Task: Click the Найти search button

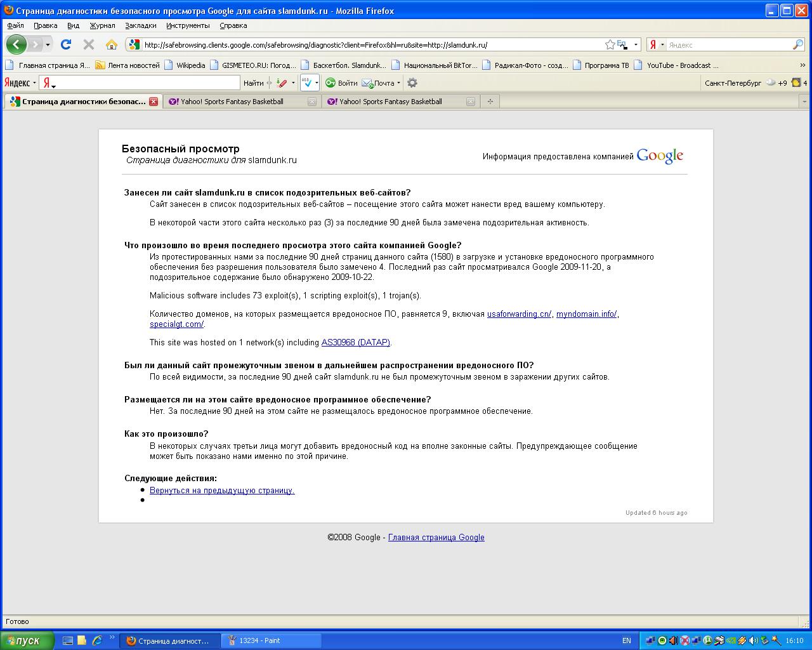Action: [x=253, y=83]
